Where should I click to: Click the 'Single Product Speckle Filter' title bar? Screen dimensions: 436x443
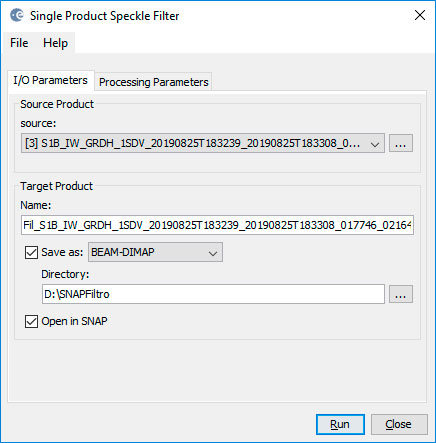click(105, 16)
